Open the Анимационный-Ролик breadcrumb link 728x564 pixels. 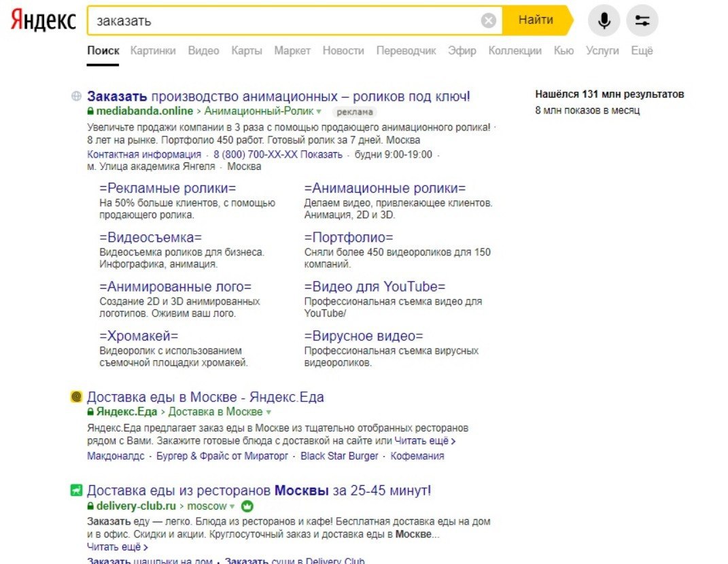click(x=259, y=111)
